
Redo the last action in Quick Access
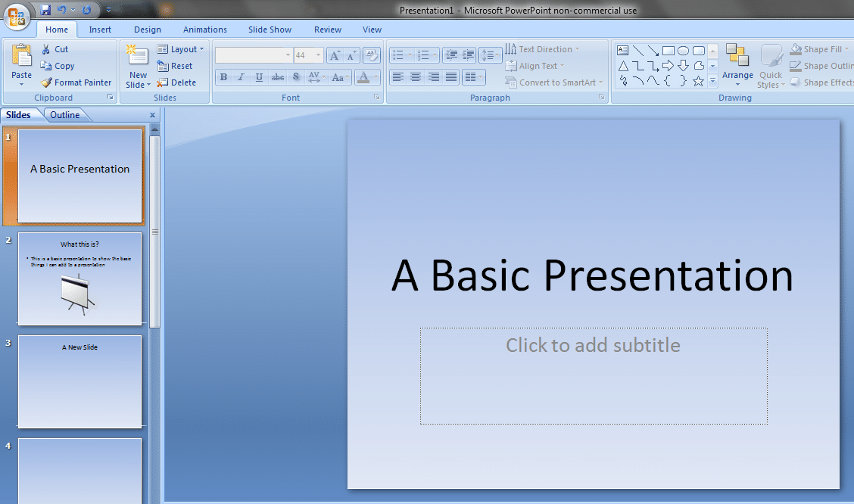click(x=86, y=10)
